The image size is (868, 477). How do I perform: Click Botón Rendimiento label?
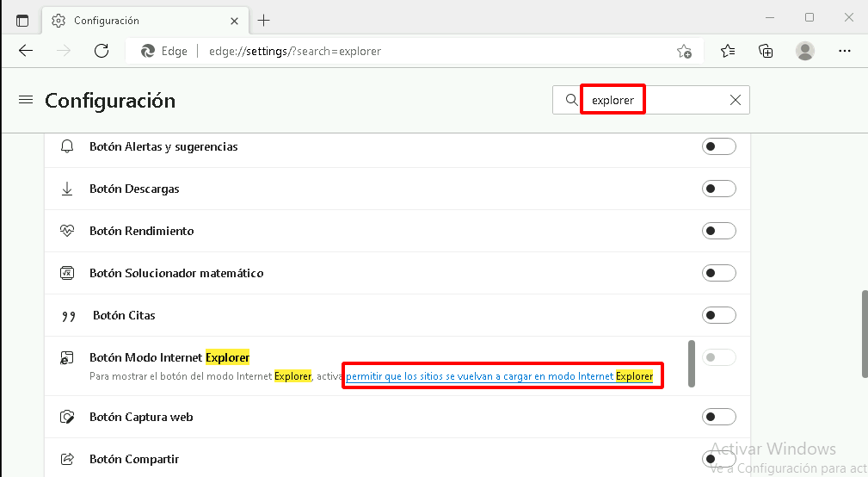(142, 231)
